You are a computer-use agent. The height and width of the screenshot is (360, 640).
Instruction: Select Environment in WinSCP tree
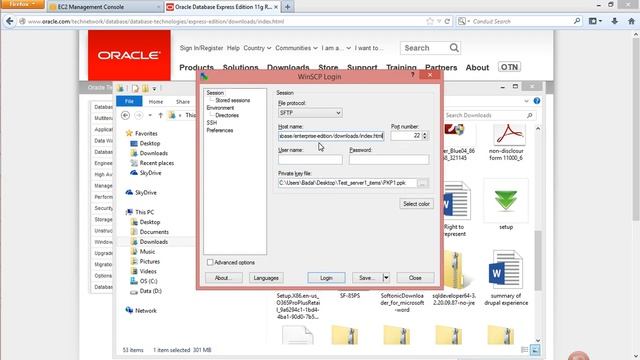[x=220, y=108]
